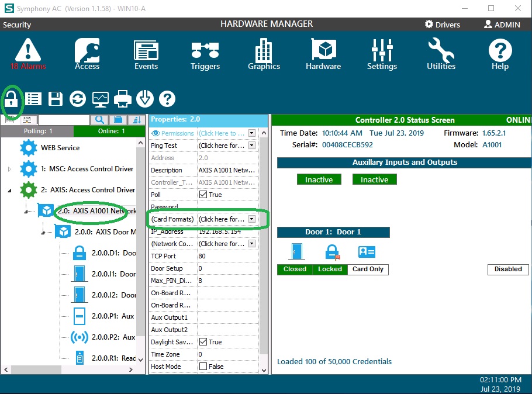
Task: Click the Card Only mode button
Action: [368, 269]
